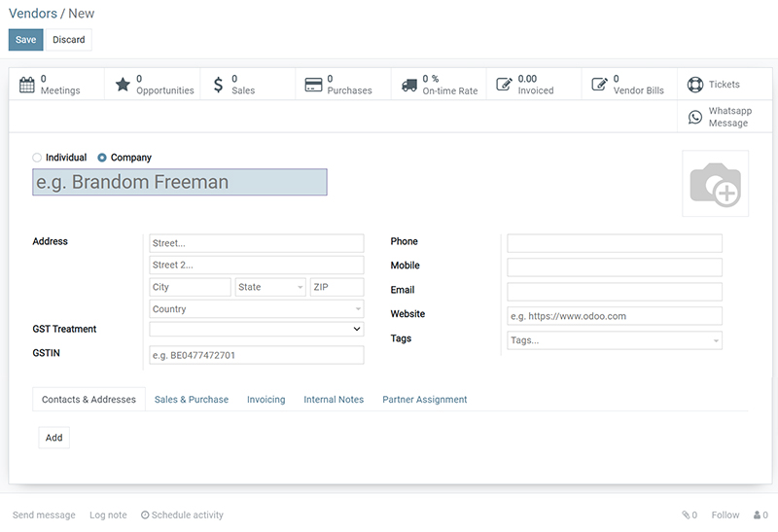Select the Individual radio button
This screenshot has height=532, width=778.
[37, 158]
